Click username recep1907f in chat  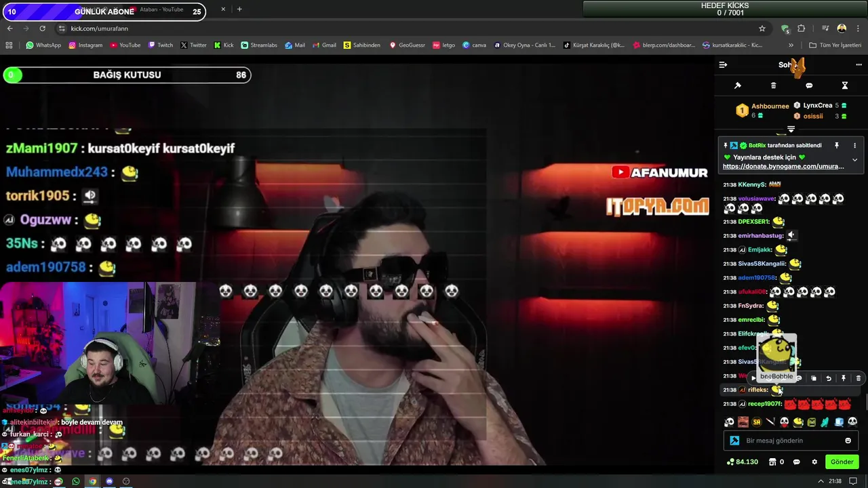pyautogui.click(x=764, y=404)
